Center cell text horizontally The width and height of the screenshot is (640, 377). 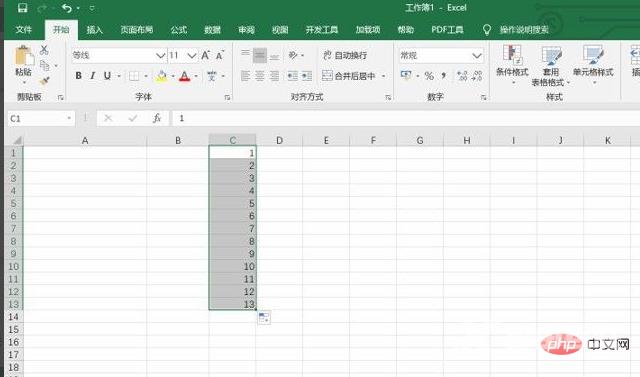260,76
